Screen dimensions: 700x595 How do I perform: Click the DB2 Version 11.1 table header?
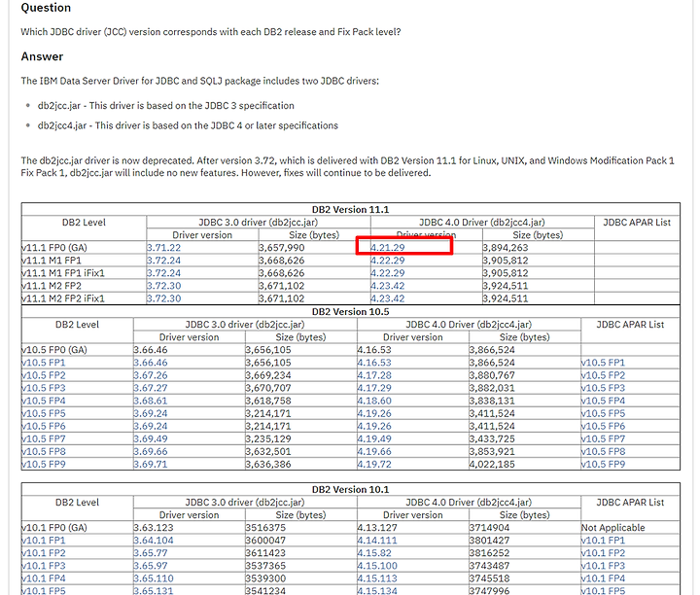tap(350, 210)
